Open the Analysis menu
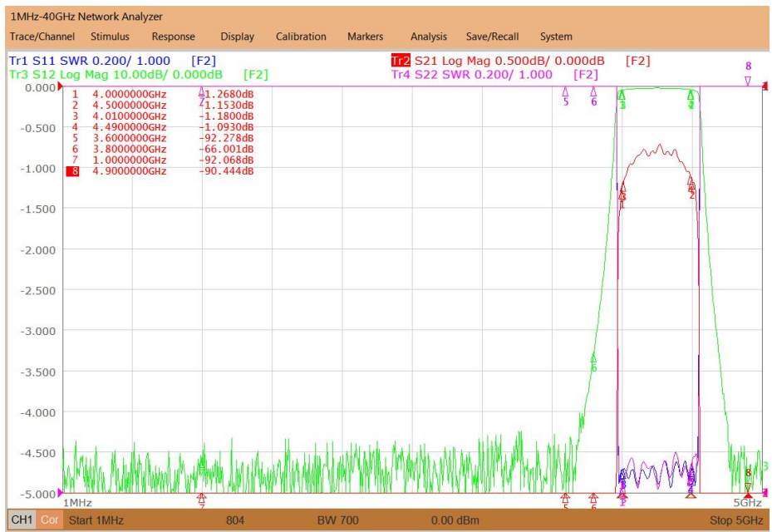This screenshot has width=772, height=532. tap(429, 37)
